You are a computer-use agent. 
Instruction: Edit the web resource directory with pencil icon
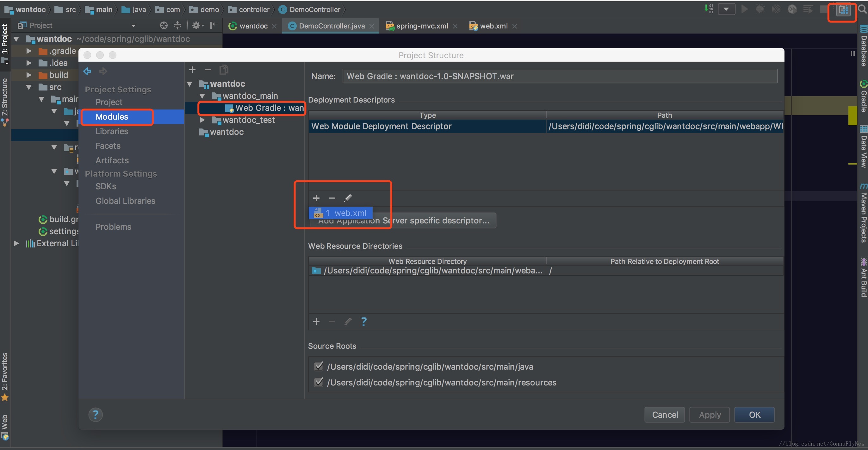[x=348, y=322]
